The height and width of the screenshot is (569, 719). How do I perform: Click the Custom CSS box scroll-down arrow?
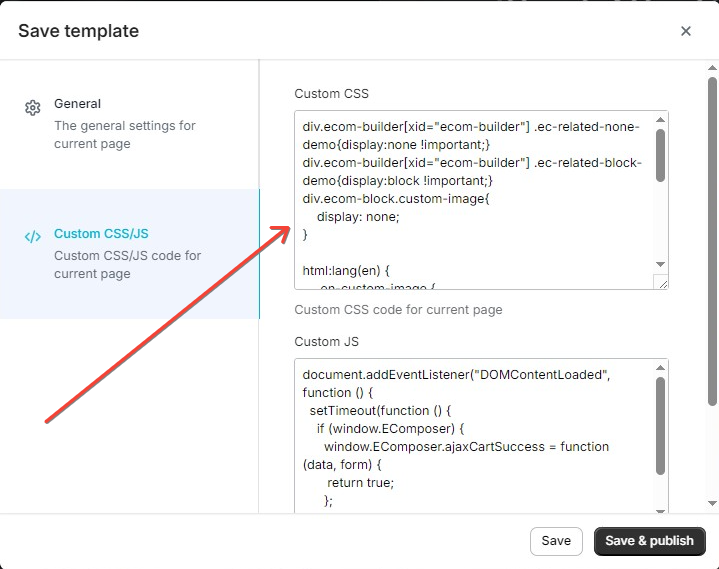click(x=660, y=264)
